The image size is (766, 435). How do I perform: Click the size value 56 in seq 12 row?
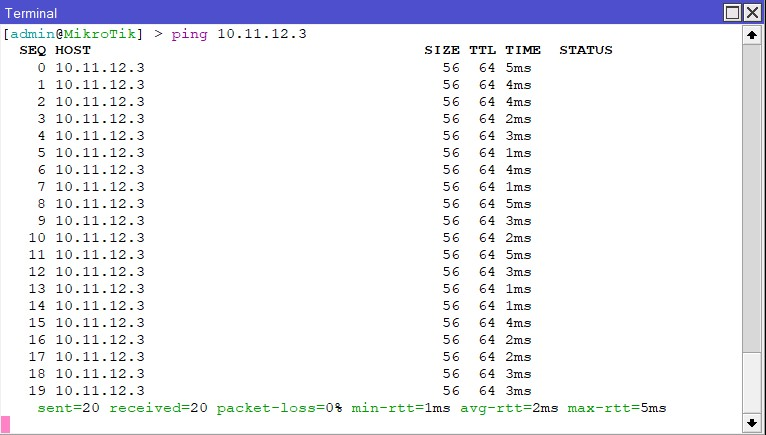(x=451, y=272)
